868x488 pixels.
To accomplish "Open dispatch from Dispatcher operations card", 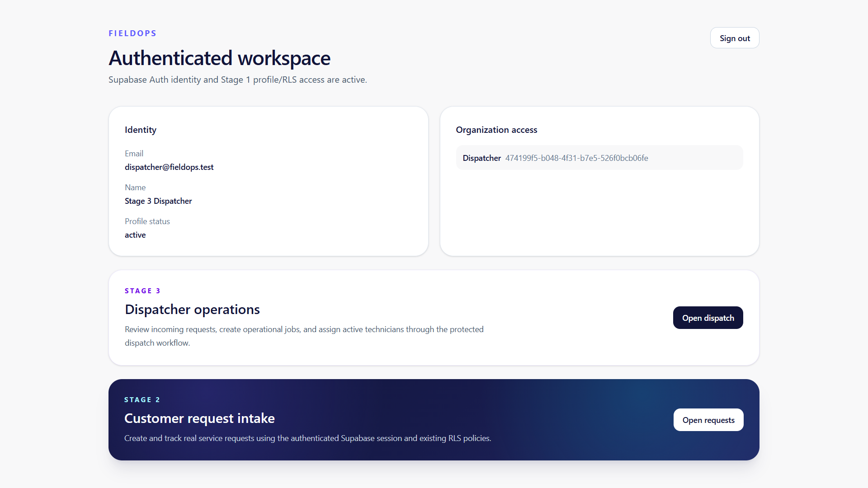I will pos(708,318).
